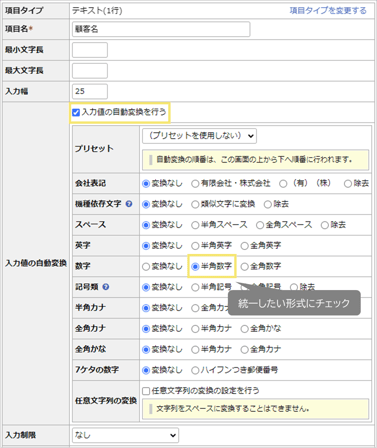Screen dimensions: 377x448
Task: Select 除去 for 機種依存文字
Action: click(x=267, y=204)
